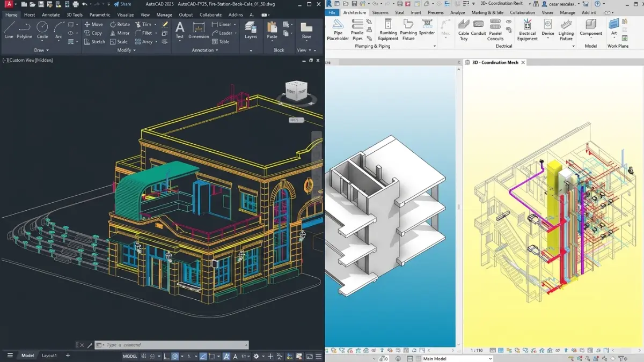Open workspace settings gear in status bar

(x=257, y=356)
